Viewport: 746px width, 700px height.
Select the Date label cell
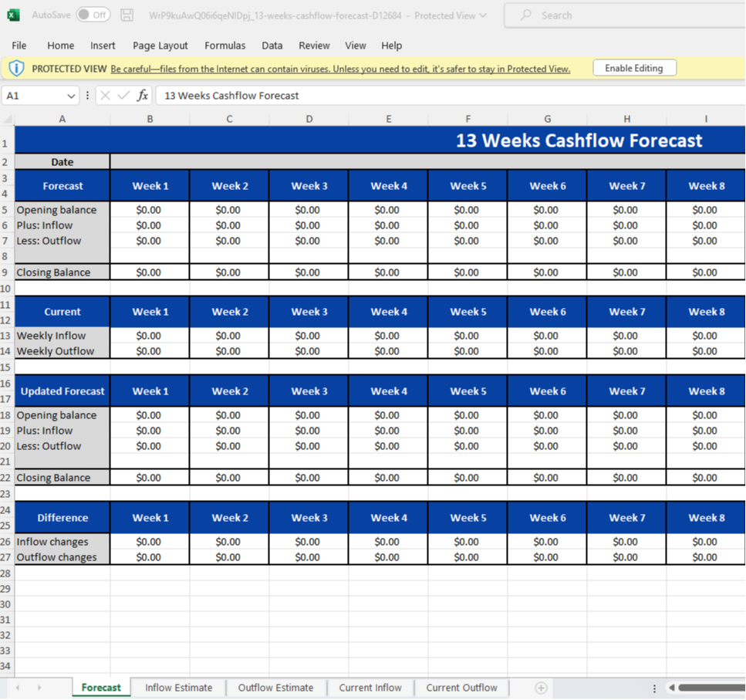(62, 162)
